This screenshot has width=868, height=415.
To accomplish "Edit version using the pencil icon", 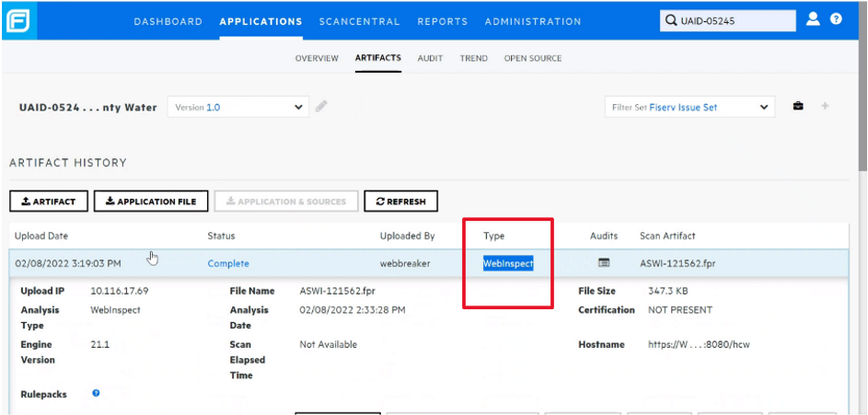I will (321, 106).
